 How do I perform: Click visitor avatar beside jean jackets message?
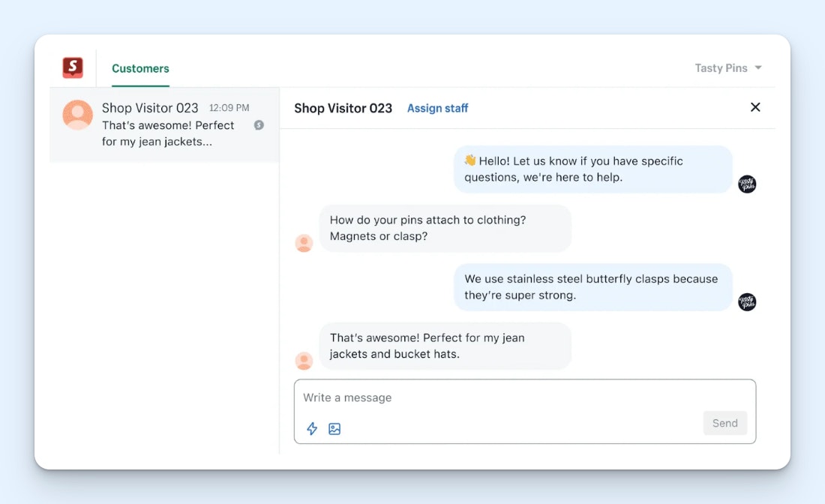pyautogui.click(x=304, y=361)
